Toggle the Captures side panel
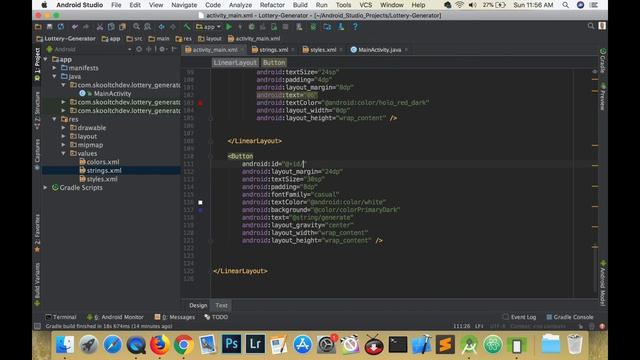This screenshot has height=360, width=640. (x=37, y=154)
